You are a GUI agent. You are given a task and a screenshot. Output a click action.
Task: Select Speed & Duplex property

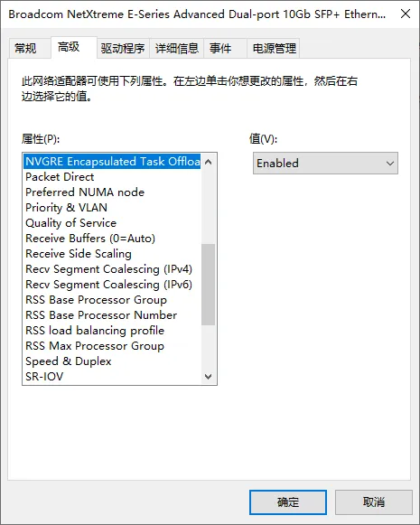point(112,361)
